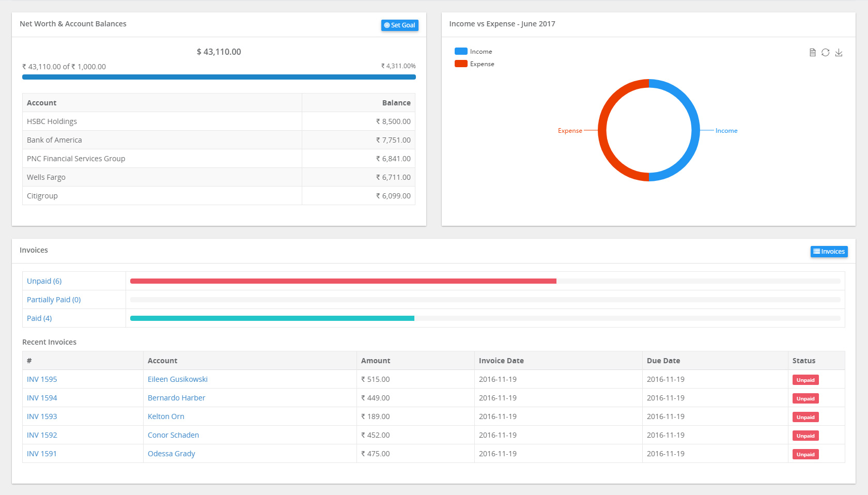Image resolution: width=868 pixels, height=495 pixels.
Task: Click the red unpaid progress bar
Action: coord(343,281)
